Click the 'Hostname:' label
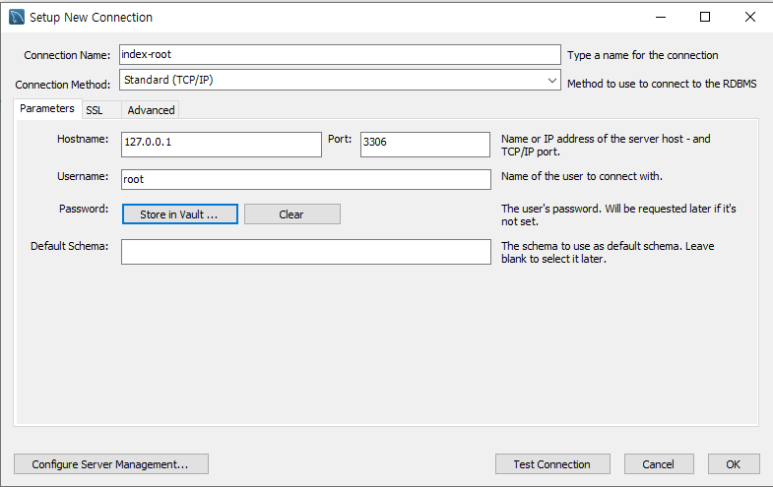773x487 pixels. 83,139
